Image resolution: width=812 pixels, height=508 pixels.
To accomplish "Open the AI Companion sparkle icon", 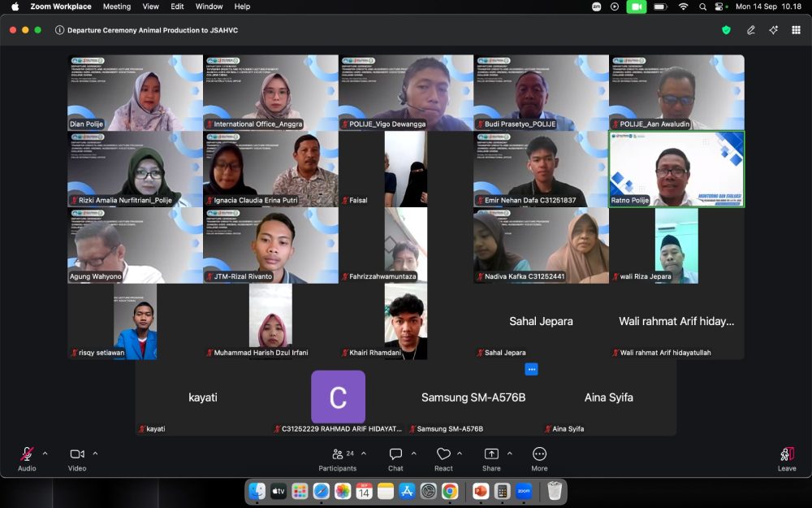I will click(x=773, y=30).
